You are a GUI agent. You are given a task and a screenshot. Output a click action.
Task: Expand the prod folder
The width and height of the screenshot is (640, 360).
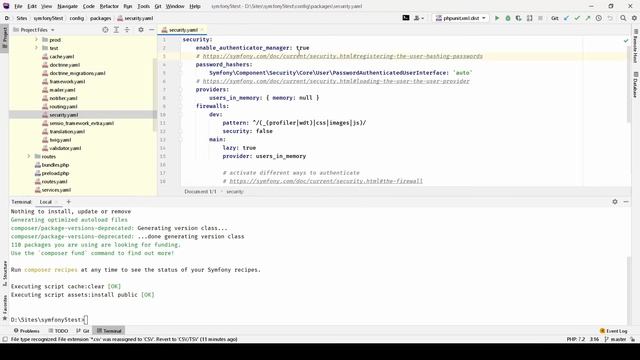point(36,40)
